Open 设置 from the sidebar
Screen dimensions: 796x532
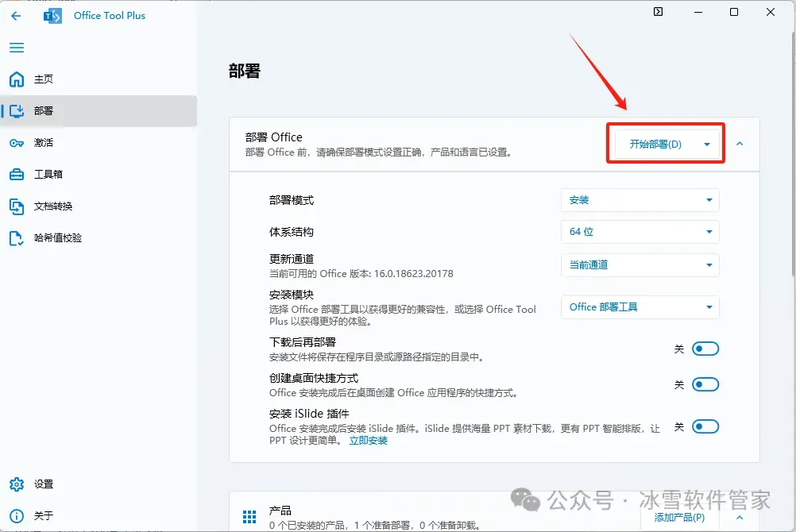pos(99,484)
